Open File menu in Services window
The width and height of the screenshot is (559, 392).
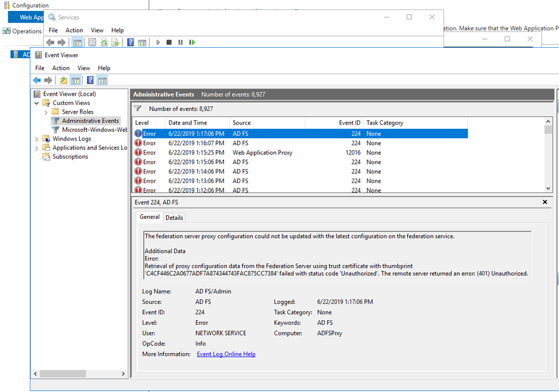click(53, 30)
